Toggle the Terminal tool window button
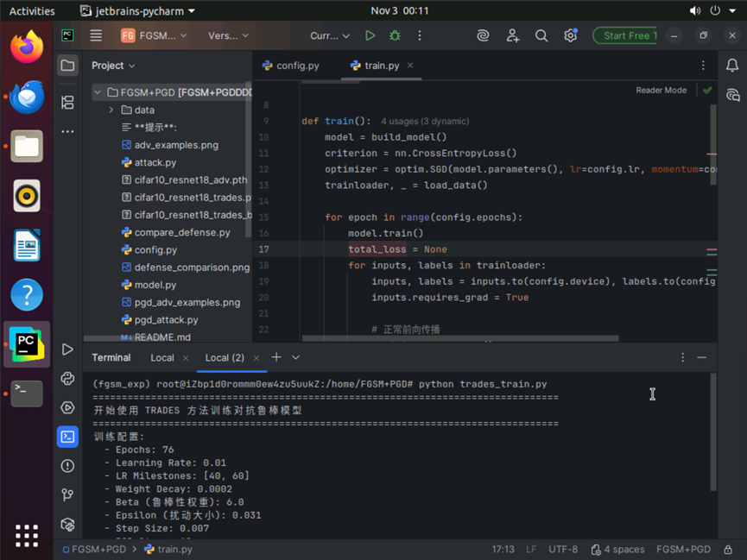Viewport: 747px width, 560px height. (67, 437)
